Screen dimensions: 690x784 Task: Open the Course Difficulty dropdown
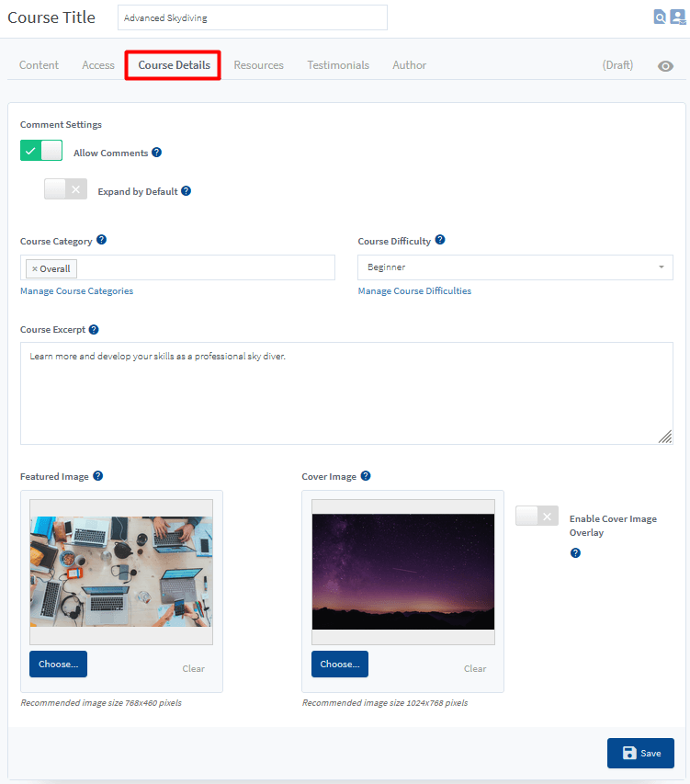[515, 267]
